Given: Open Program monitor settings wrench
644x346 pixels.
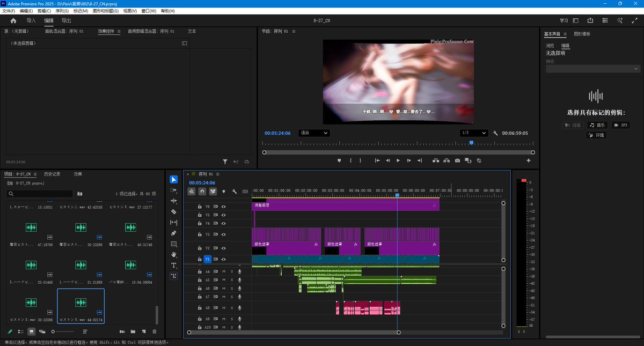Looking at the screenshot, I should [x=495, y=132].
